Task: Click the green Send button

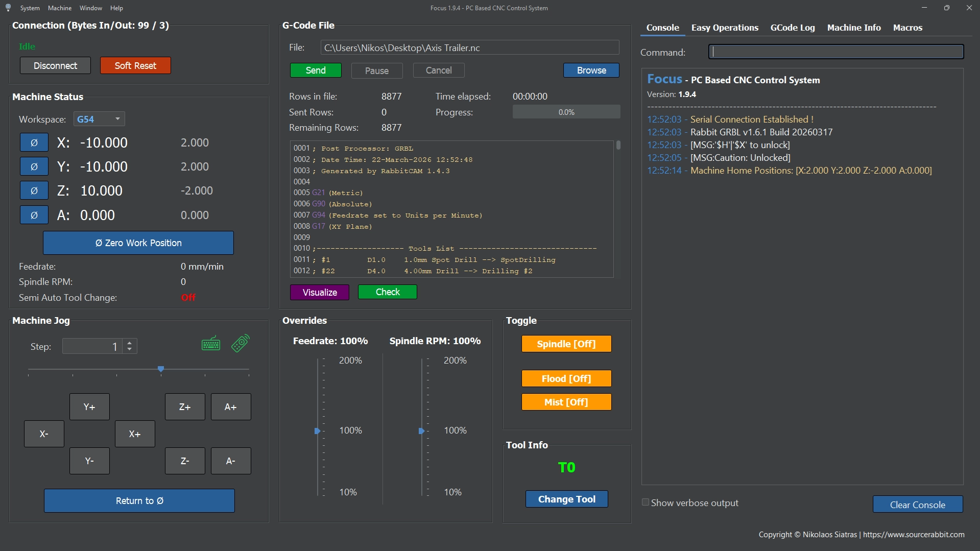Action: click(x=315, y=70)
